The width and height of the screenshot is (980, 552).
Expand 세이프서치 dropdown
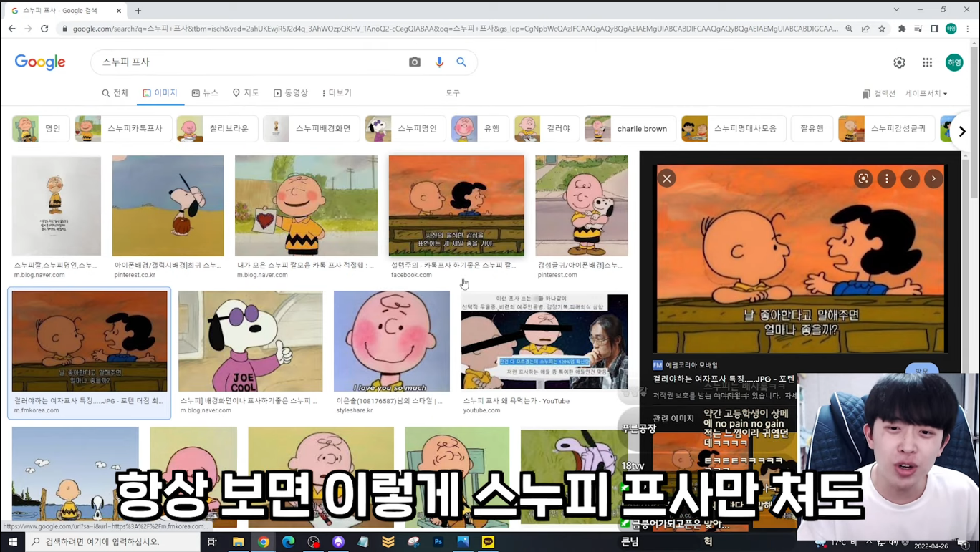(926, 94)
